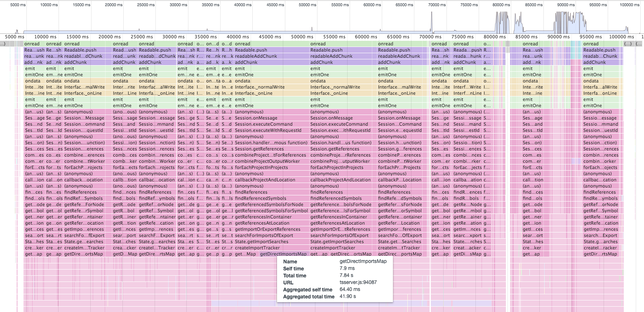Select the 'getImportOrExportReferences' frame
The height and width of the screenshot is (312, 644).
(x=271, y=230)
